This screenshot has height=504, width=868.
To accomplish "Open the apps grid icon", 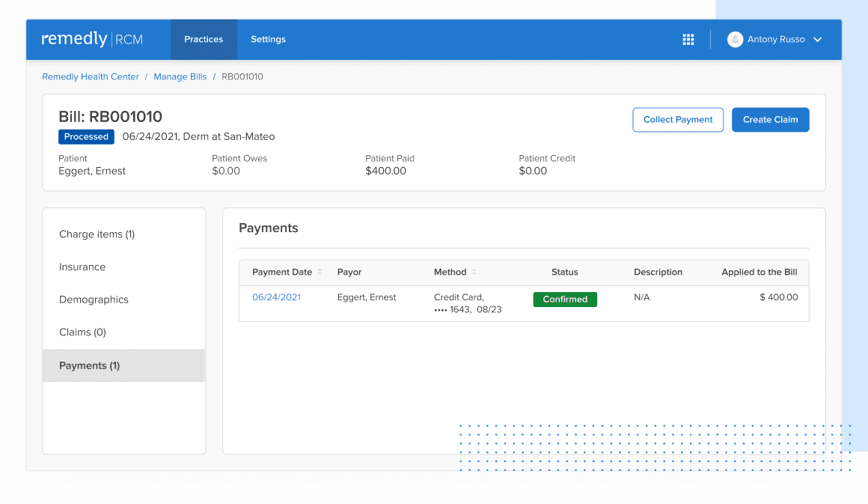I will [688, 40].
